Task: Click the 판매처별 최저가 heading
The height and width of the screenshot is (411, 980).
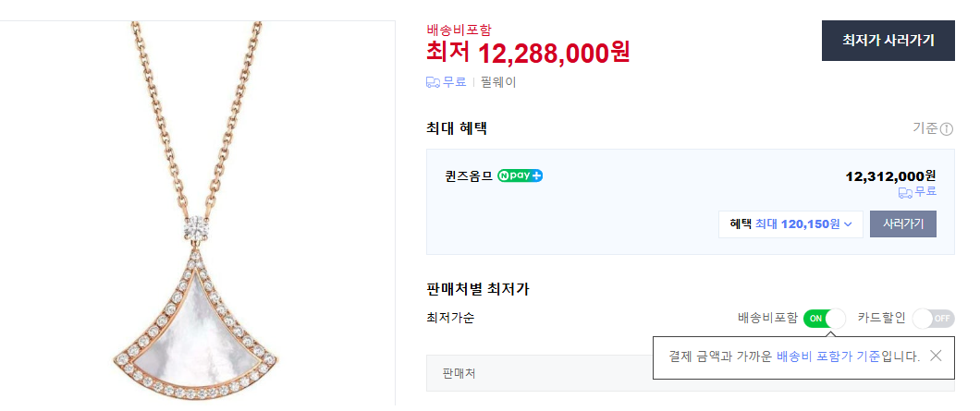Action: (x=477, y=289)
